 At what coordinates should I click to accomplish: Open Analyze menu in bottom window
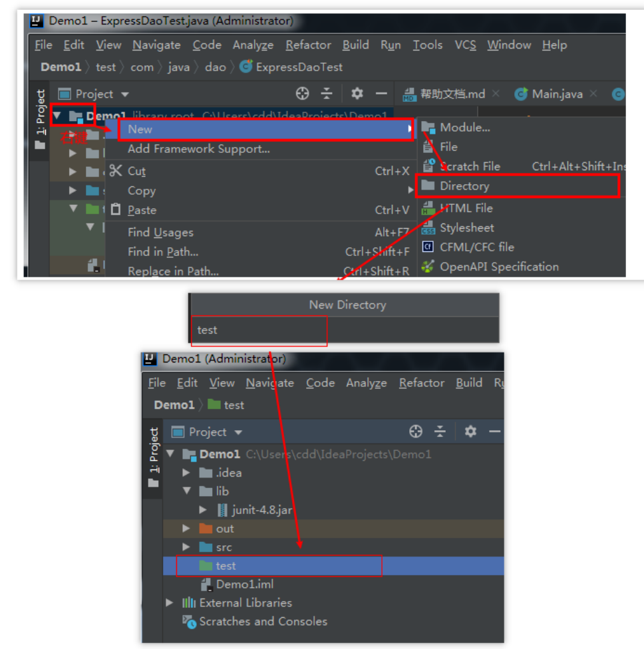coord(367,383)
